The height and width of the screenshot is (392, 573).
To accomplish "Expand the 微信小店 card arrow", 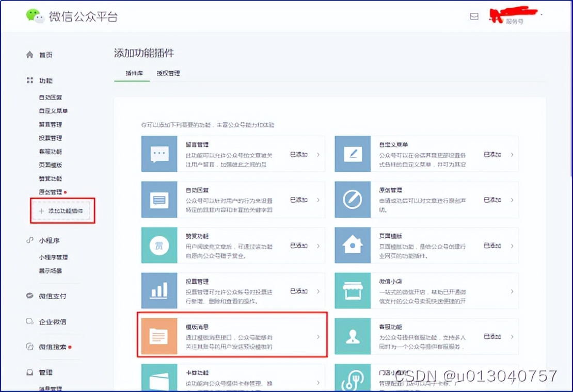I will 512,291.
